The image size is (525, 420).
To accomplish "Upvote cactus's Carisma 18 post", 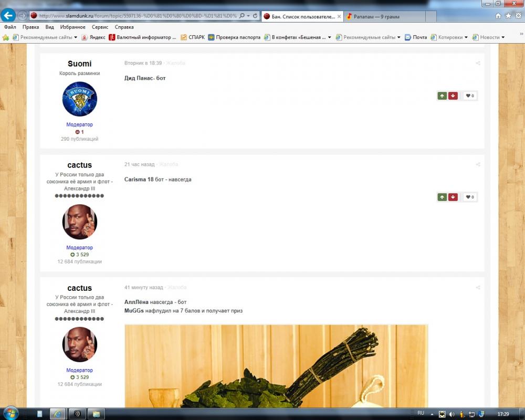I will click(x=442, y=197).
